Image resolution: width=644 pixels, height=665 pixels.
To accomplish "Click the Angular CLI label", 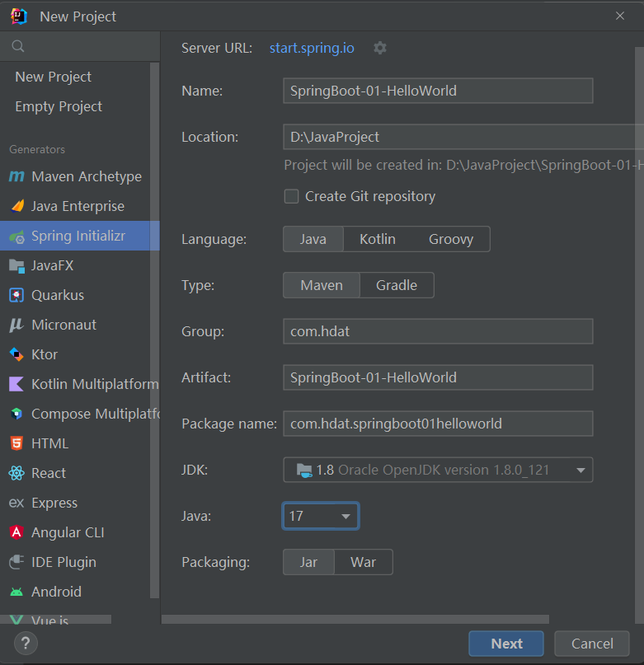I will 68,532.
